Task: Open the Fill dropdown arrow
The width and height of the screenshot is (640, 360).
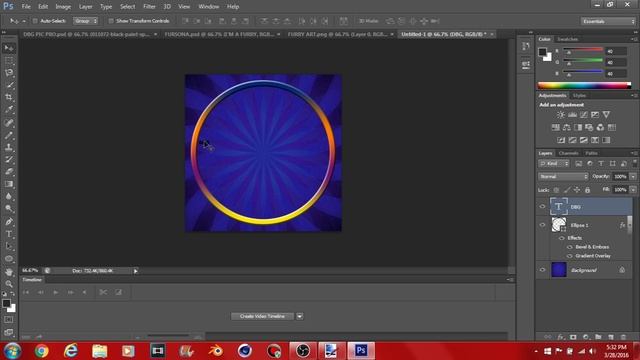Action: (x=633, y=190)
